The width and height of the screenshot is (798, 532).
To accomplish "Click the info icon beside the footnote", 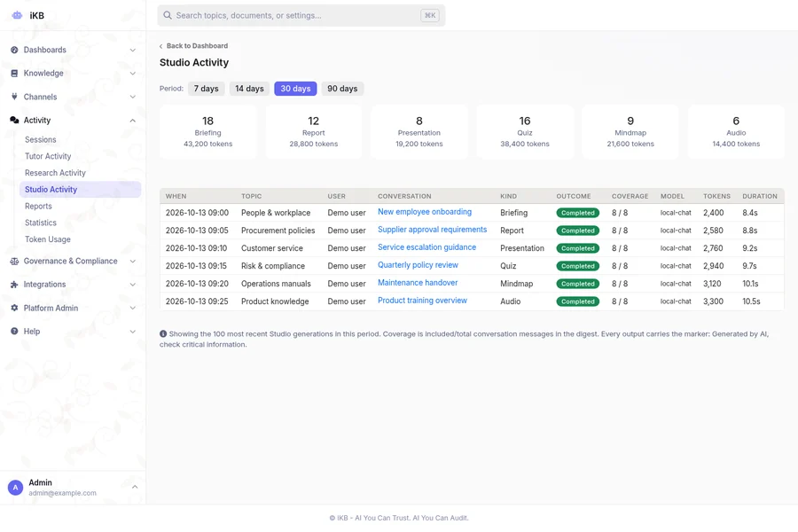I will 163,334.
